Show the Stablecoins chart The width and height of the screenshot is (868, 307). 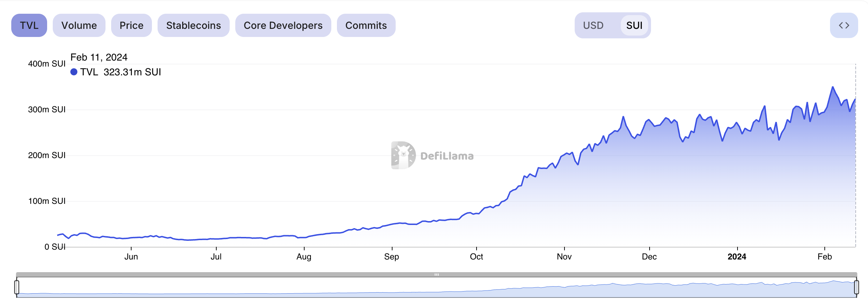click(x=193, y=25)
